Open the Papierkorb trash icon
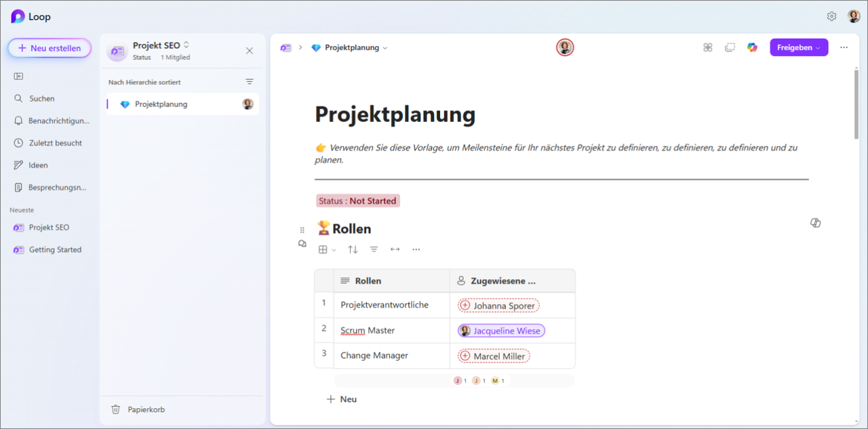The width and height of the screenshot is (868, 429). 116,409
